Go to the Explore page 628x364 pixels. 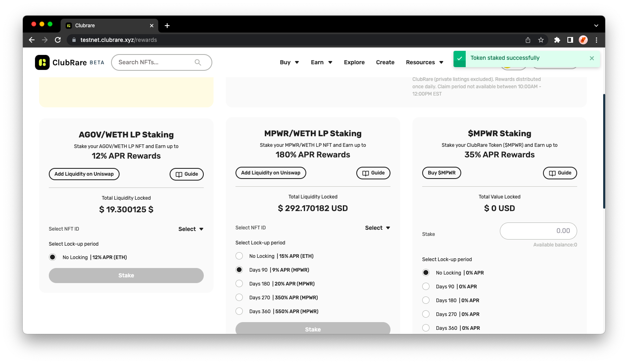[x=354, y=62]
